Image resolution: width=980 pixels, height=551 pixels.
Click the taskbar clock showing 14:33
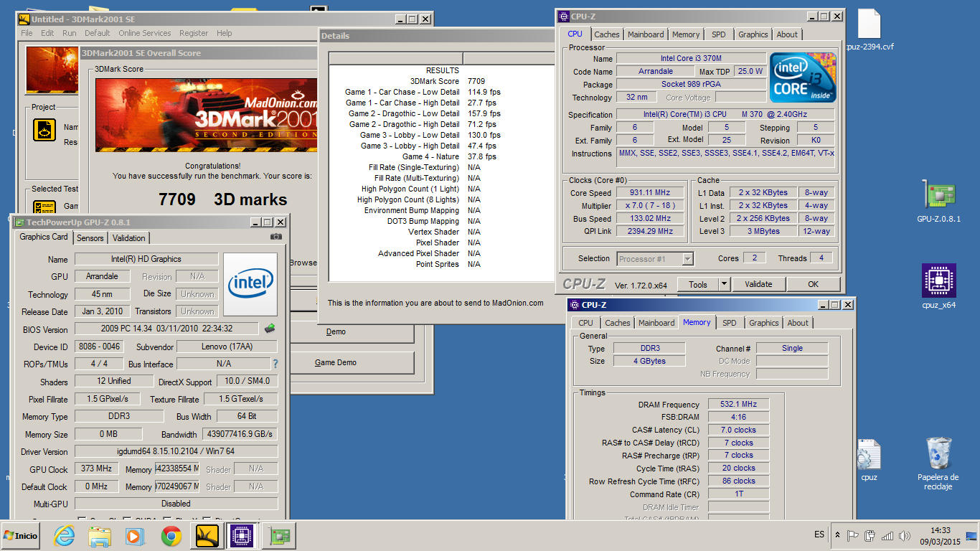(x=940, y=536)
